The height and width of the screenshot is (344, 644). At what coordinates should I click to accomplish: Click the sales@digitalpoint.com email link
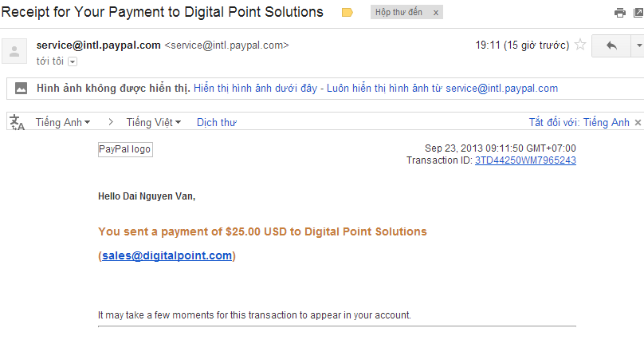pos(167,255)
